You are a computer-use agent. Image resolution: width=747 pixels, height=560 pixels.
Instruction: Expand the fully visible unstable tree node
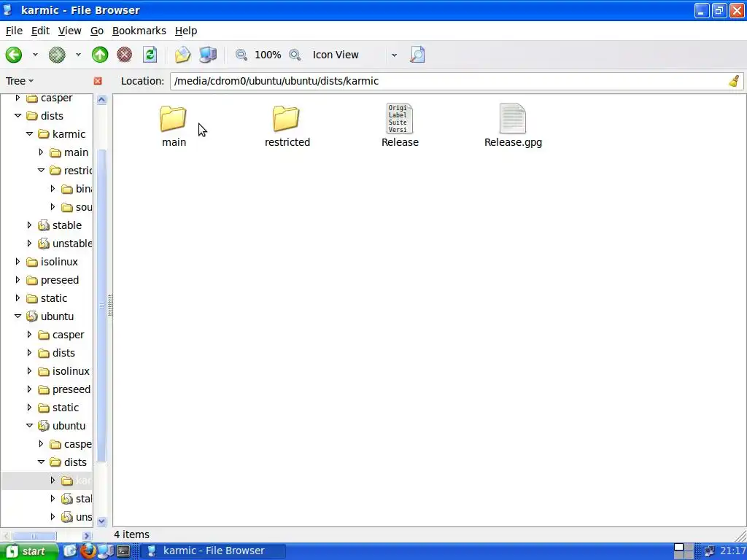tap(29, 244)
